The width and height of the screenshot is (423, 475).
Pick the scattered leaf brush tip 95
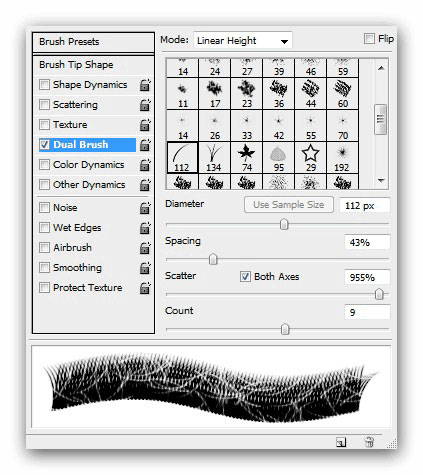pyautogui.click(x=278, y=158)
